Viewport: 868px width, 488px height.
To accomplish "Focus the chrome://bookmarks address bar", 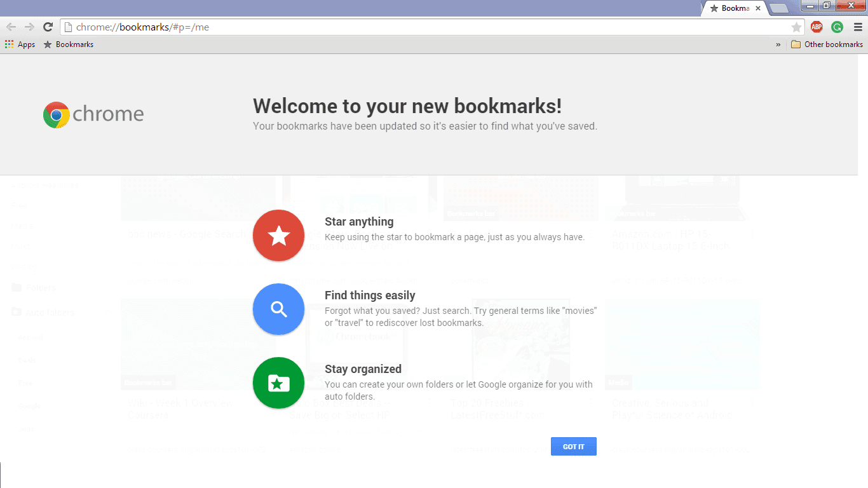I will click(x=432, y=27).
